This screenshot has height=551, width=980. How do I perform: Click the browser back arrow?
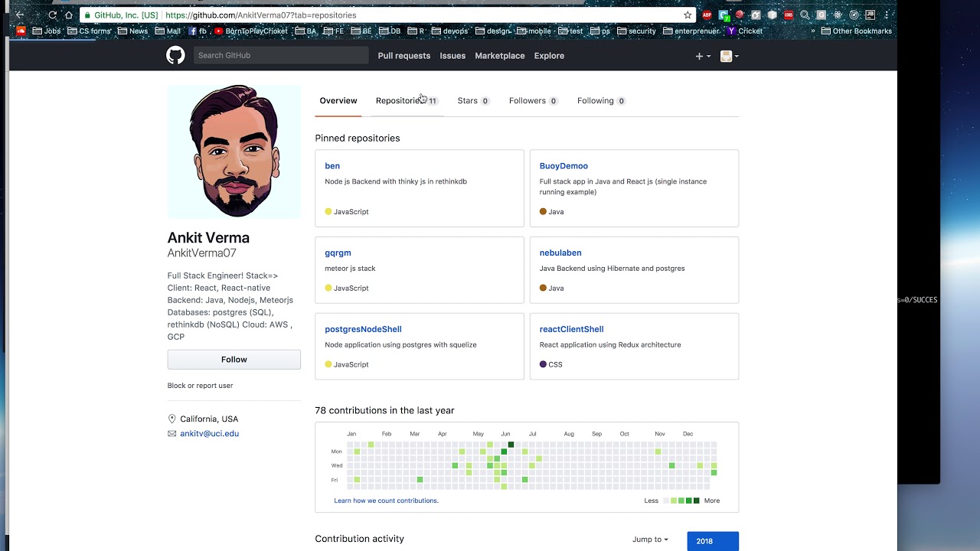point(20,15)
